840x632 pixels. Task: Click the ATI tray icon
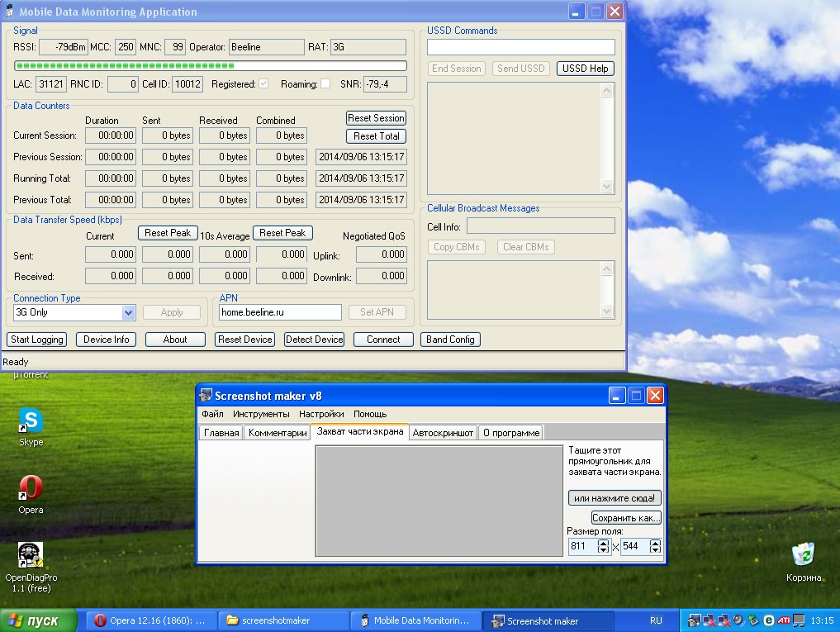pos(784,620)
